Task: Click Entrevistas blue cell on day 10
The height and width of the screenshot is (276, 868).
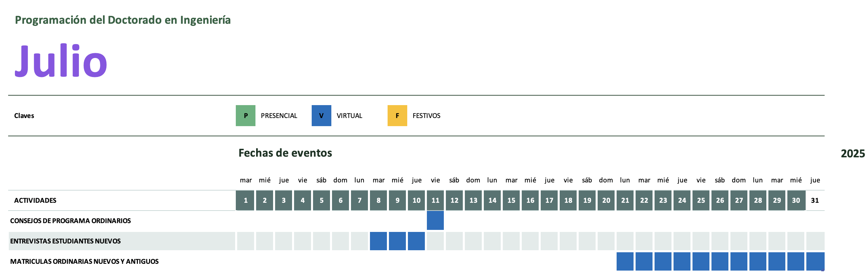Action: (416, 241)
